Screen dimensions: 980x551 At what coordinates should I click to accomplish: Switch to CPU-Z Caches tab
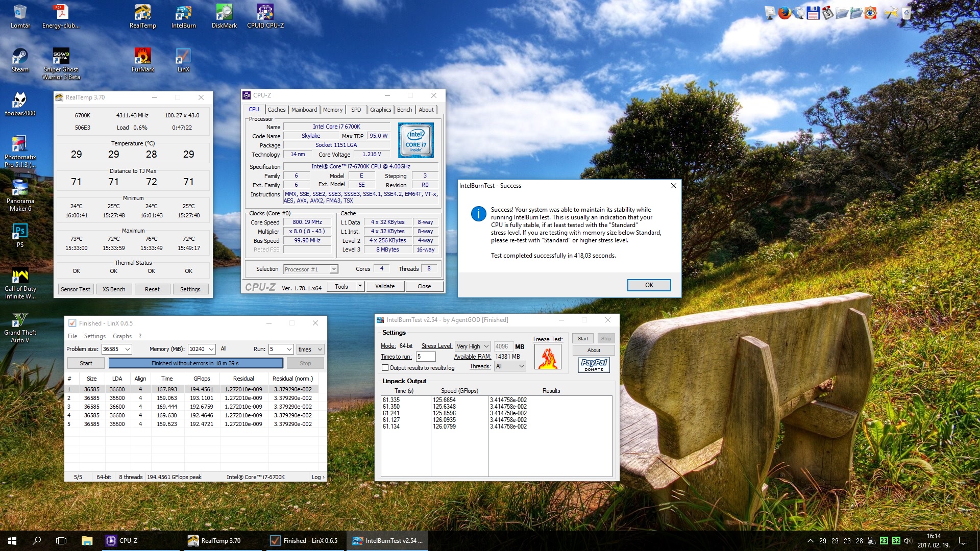[x=277, y=110]
